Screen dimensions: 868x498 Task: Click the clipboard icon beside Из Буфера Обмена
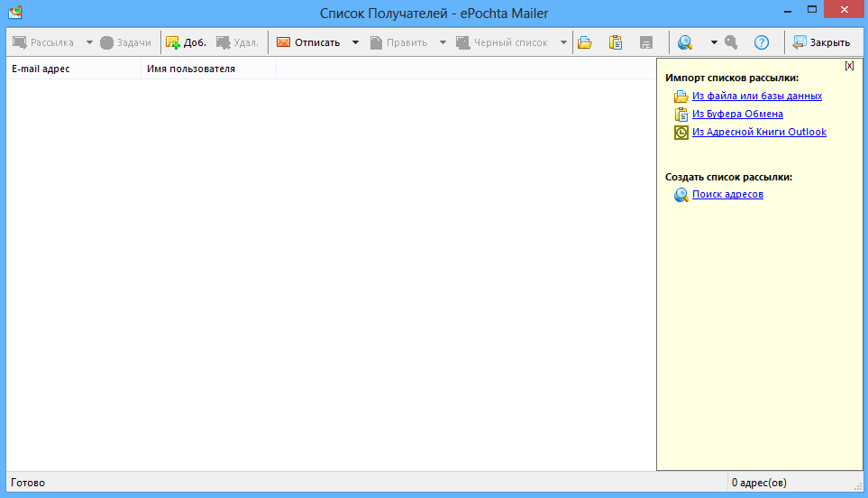[681, 114]
